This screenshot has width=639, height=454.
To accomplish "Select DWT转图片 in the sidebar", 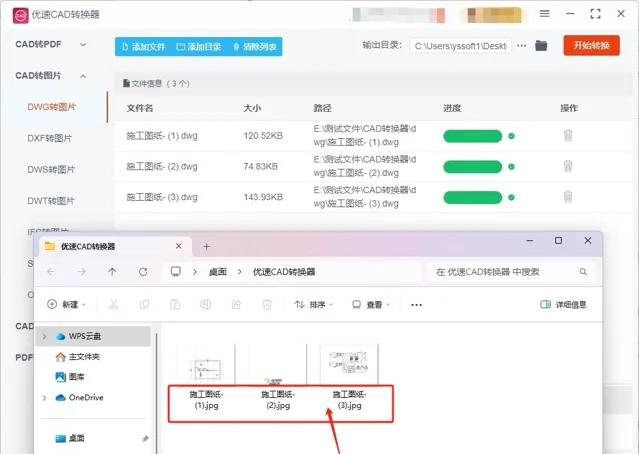I will (x=51, y=201).
